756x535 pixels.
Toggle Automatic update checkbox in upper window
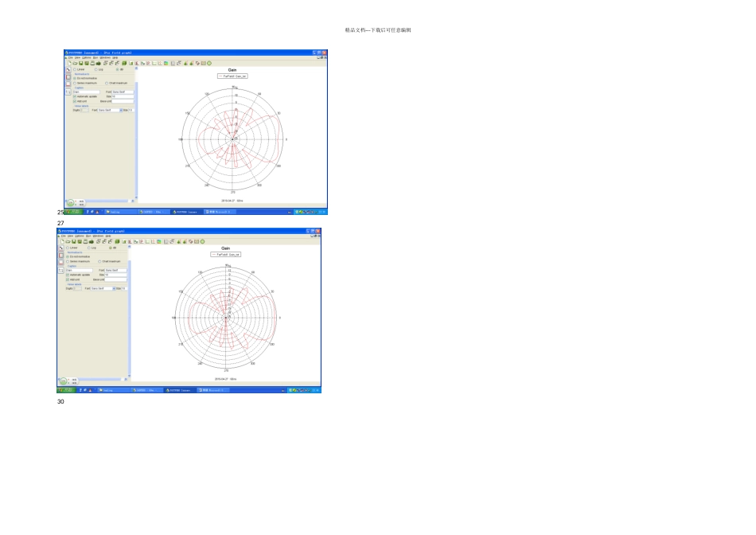point(75,96)
